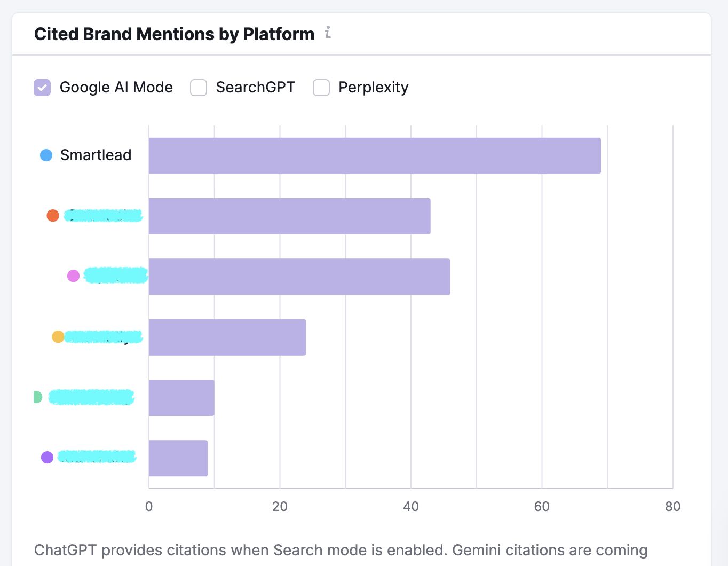Screen dimensions: 728x566
Task: Enable the SearchGPT checkbox
Action: point(199,88)
